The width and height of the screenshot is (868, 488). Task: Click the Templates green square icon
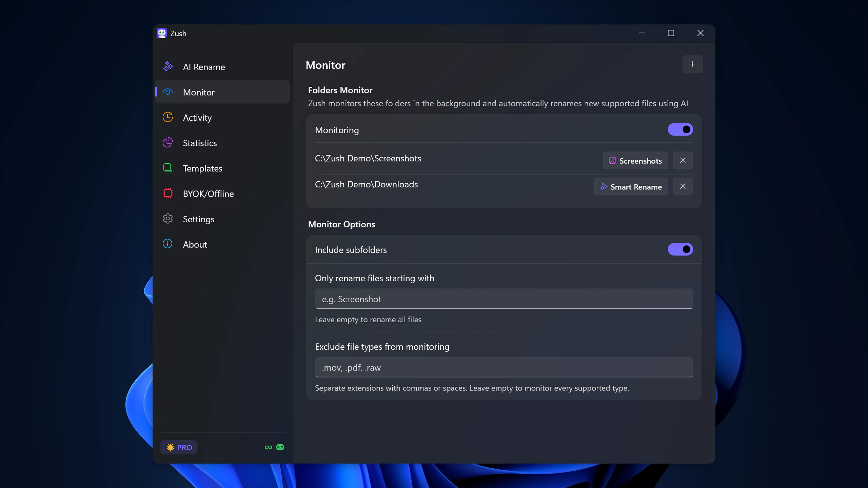168,168
